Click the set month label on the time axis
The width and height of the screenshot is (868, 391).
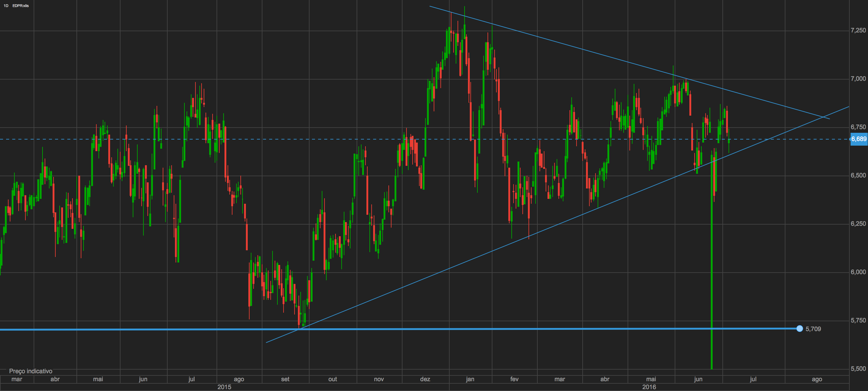click(x=285, y=379)
